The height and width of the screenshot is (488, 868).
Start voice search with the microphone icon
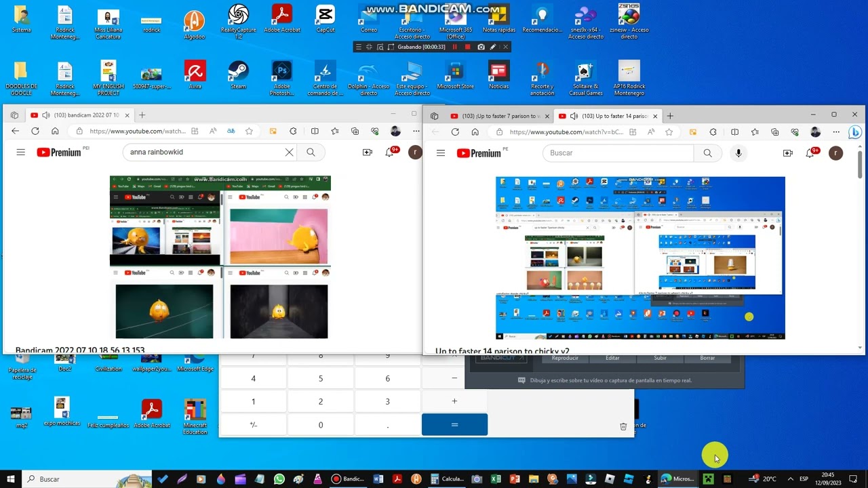(x=738, y=153)
